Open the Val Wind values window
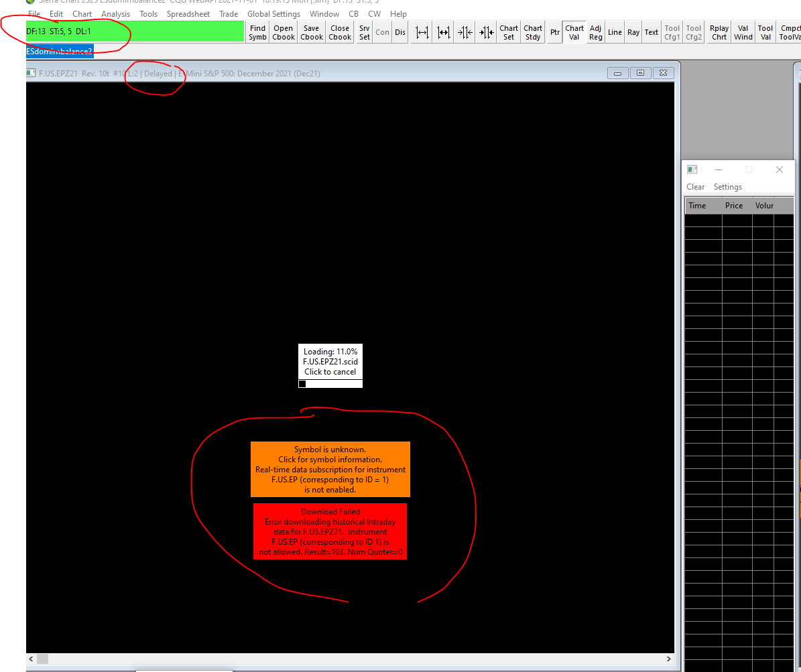The height and width of the screenshot is (672, 801). click(x=743, y=32)
